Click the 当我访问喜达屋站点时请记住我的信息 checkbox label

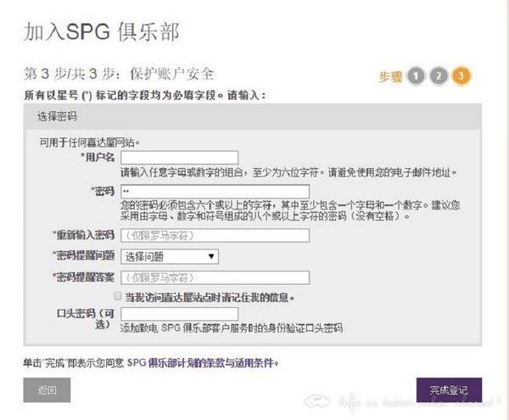click(210, 298)
